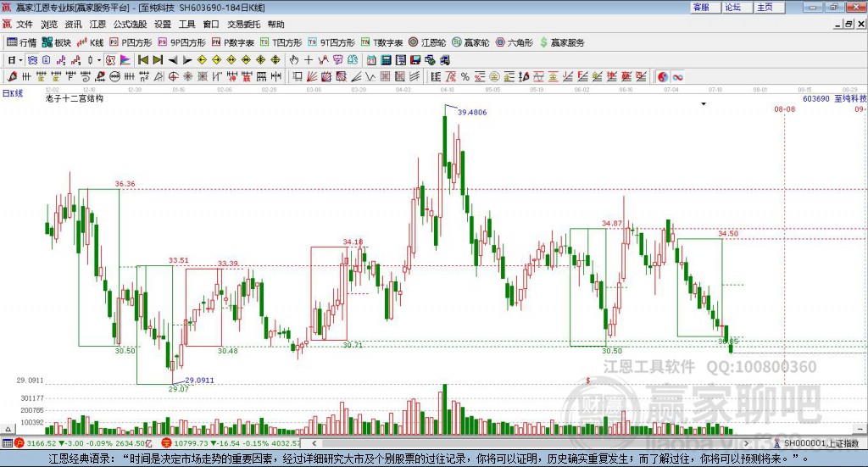Select the crosshair cursor tool

pyautogui.click(x=309, y=60)
